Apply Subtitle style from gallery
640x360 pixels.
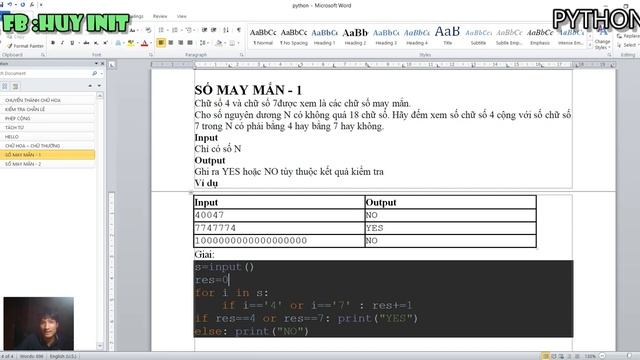(x=478, y=36)
